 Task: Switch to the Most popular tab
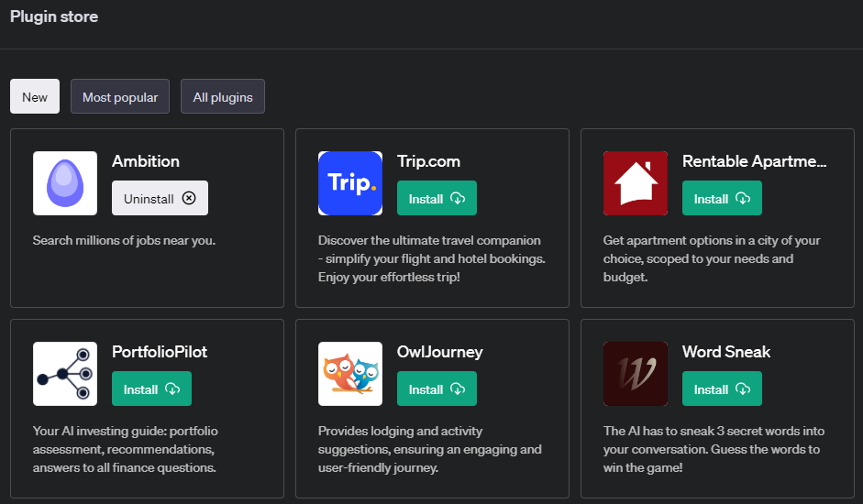[120, 97]
